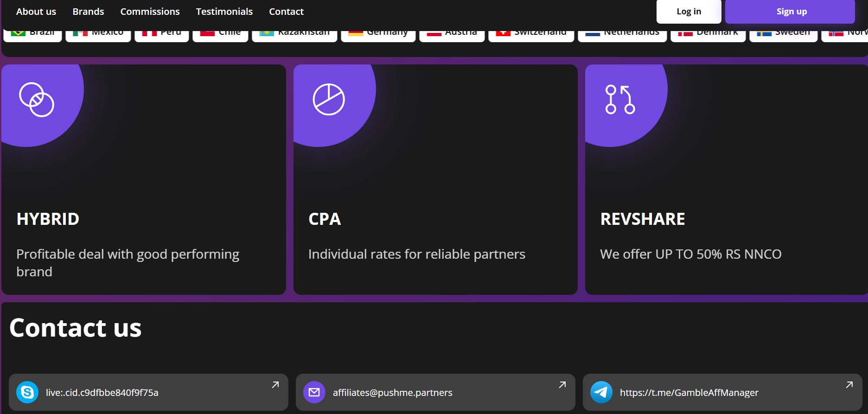Click the Telegram paper plane icon

601,392
